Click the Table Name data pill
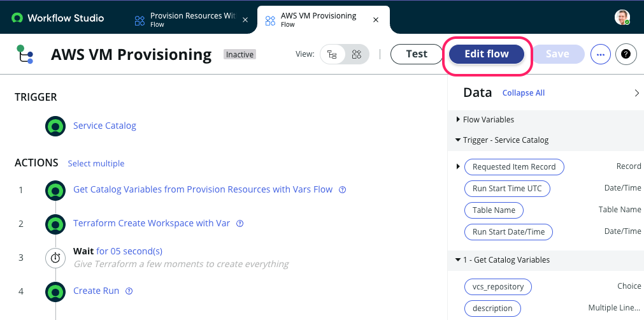The width and height of the screenshot is (644, 320). tap(494, 210)
